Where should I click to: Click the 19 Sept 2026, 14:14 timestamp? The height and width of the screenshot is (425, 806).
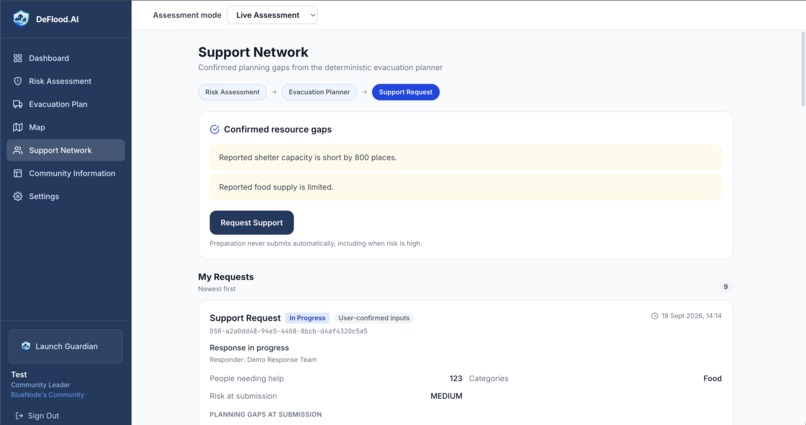(x=691, y=316)
